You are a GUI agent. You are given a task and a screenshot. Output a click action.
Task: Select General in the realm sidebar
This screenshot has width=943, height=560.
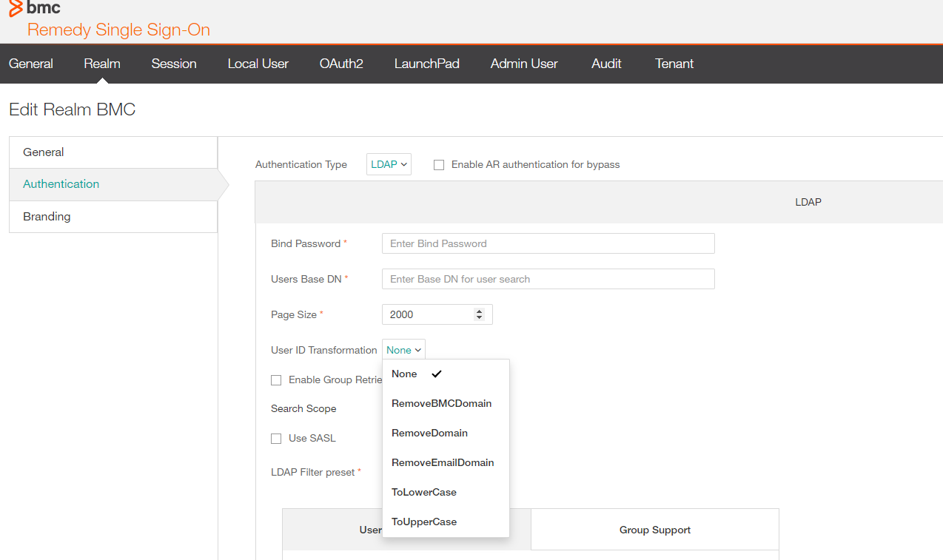[113, 152]
